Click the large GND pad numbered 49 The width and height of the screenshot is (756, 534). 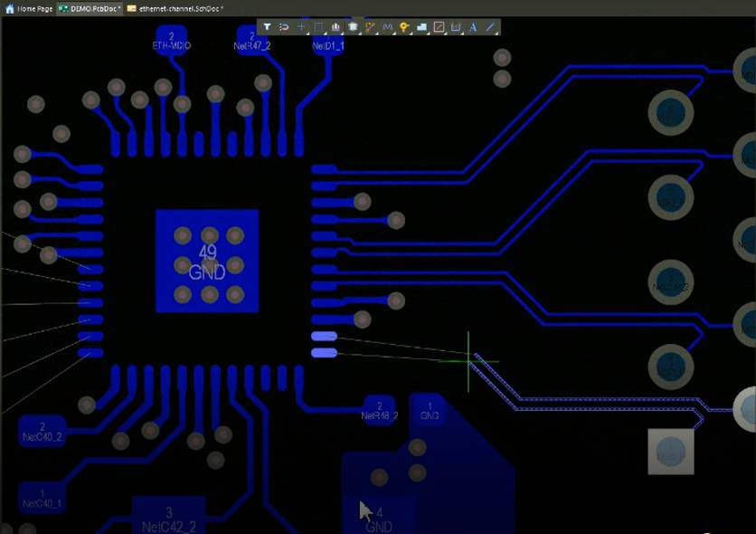click(207, 261)
